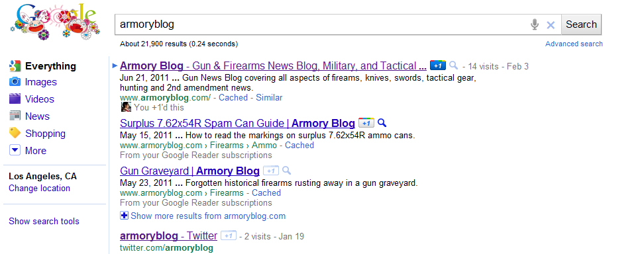Toggle +1 on Surplus 7.62x54R Spam Can result
This screenshot has height=254, width=644.
[366, 123]
